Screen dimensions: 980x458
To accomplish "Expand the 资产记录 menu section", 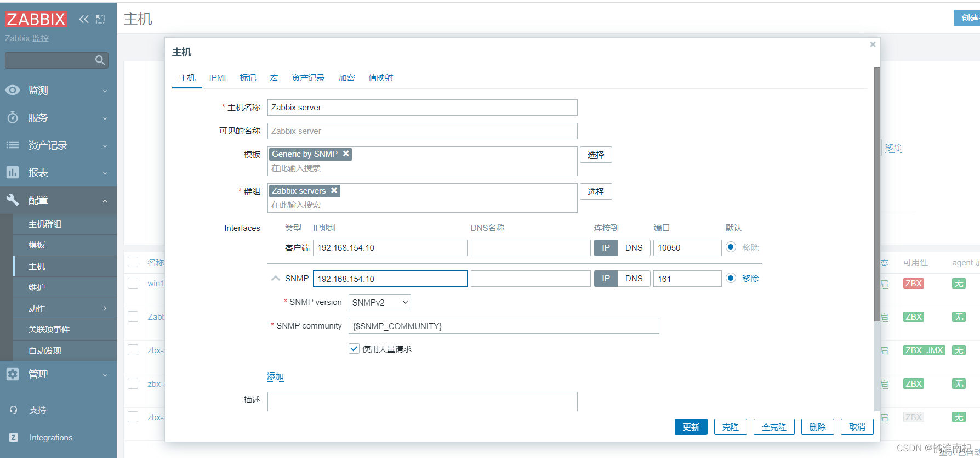I will pos(105,146).
